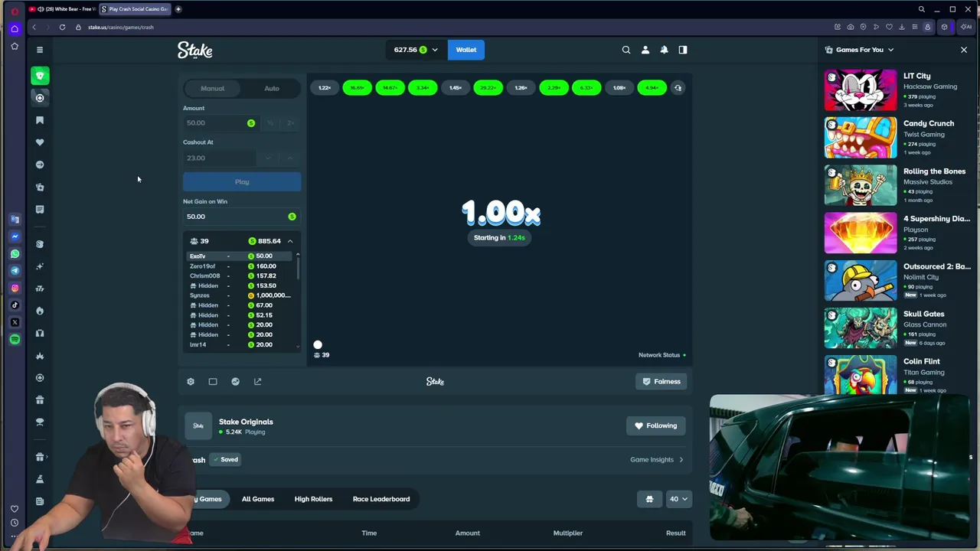This screenshot has width=980, height=551.
Task: Open the bookmark icon in Stake sidebar
Action: [x=40, y=120]
